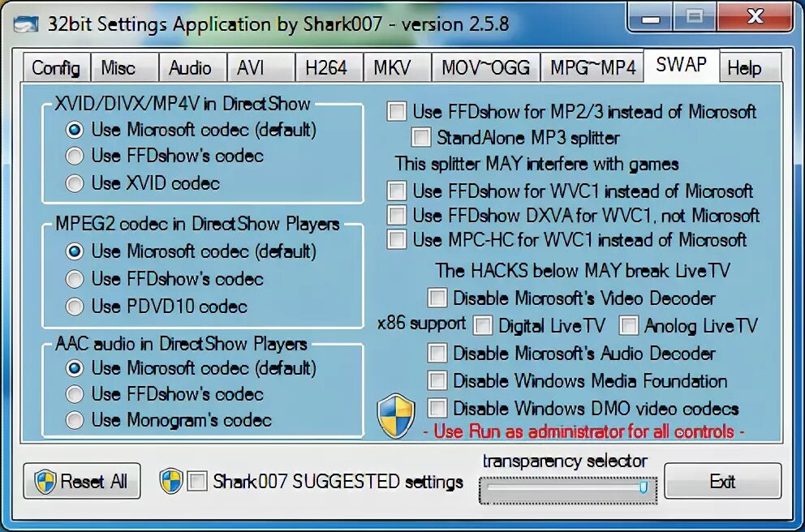Toggle the Anolog LiveTV checkbox
Screen dimensions: 805x532
(x=629, y=326)
